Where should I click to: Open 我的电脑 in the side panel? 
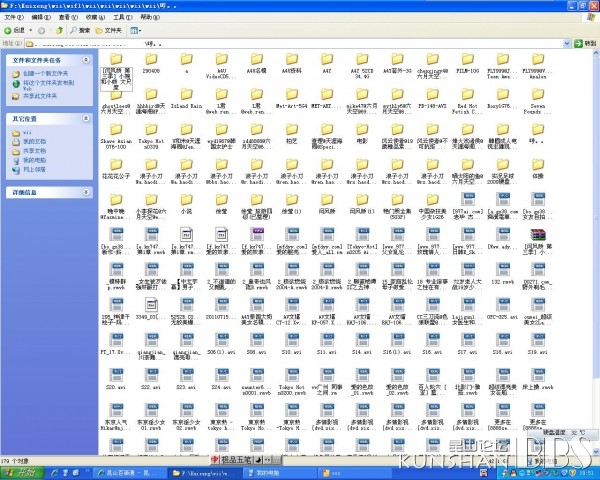[x=34, y=160]
